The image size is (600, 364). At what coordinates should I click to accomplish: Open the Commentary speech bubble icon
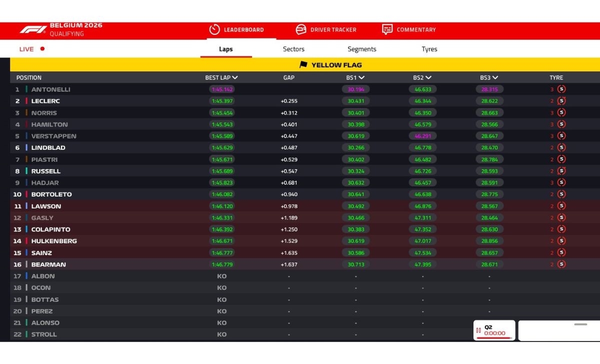[387, 29]
